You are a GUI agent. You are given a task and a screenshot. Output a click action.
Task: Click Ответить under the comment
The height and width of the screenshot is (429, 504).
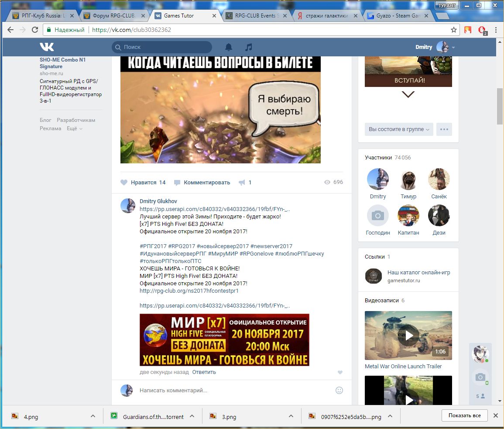pos(204,372)
